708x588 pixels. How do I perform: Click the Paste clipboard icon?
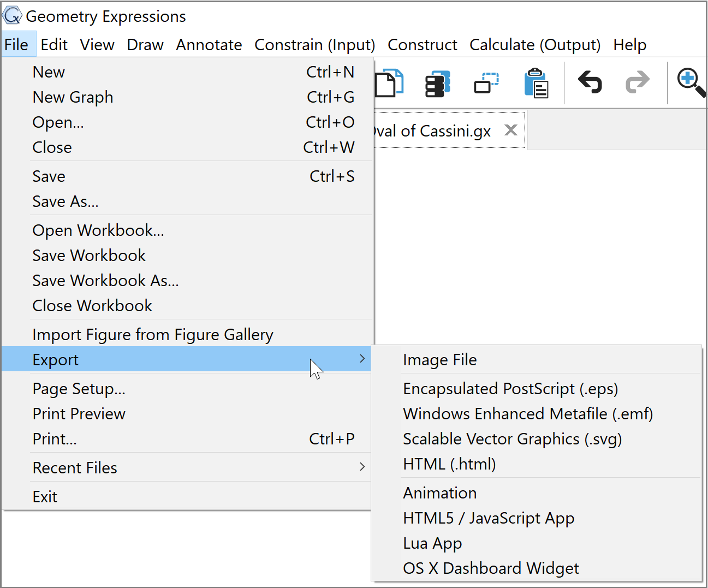pos(536,84)
